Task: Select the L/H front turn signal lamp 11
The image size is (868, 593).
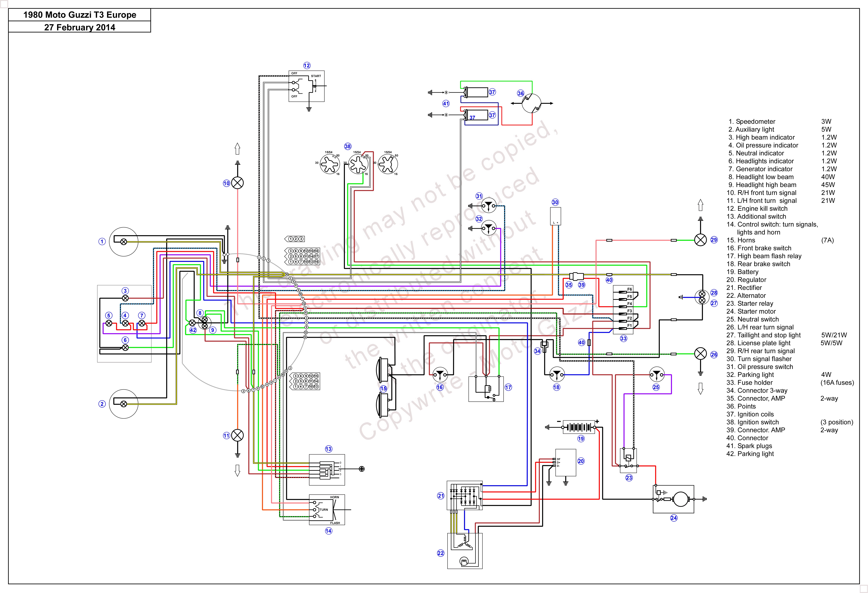Action: click(x=237, y=435)
